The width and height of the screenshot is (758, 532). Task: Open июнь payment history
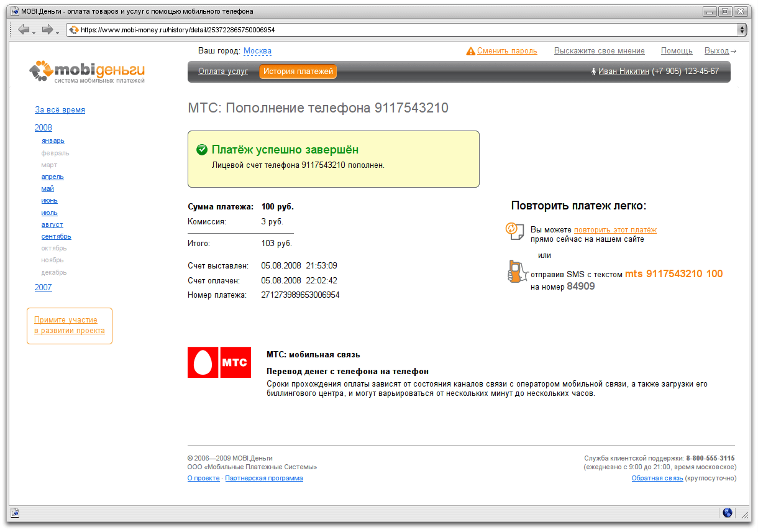[x=50, y=201]
